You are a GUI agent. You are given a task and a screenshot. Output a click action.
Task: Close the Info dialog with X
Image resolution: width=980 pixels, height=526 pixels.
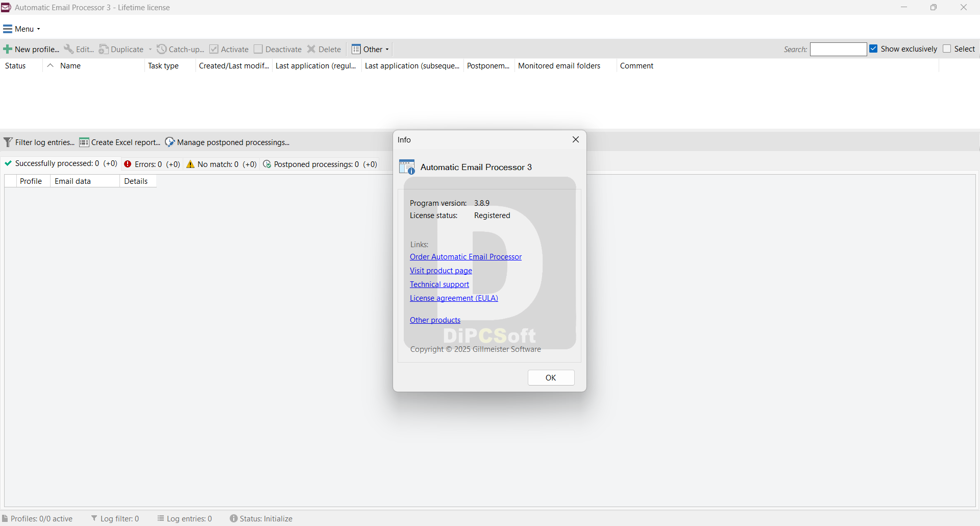[576, 139]
